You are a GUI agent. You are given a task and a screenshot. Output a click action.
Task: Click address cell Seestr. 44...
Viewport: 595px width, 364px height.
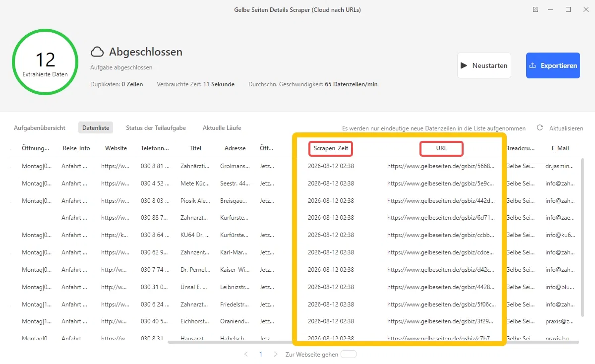[x=235, y=183]
